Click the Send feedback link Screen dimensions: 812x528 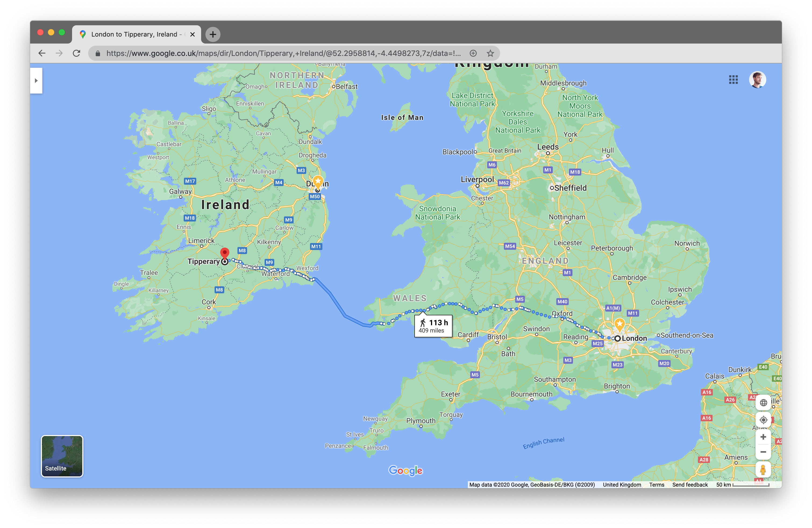point(690,485)
